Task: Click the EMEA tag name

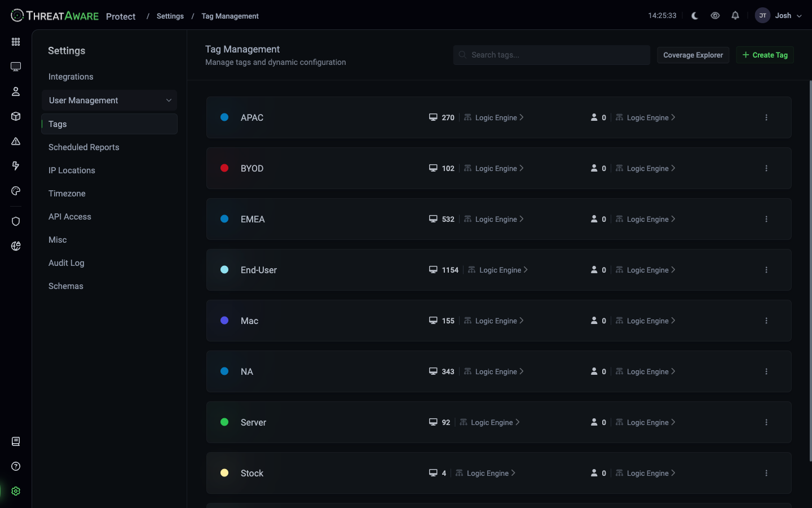Action: coord(253,219)
